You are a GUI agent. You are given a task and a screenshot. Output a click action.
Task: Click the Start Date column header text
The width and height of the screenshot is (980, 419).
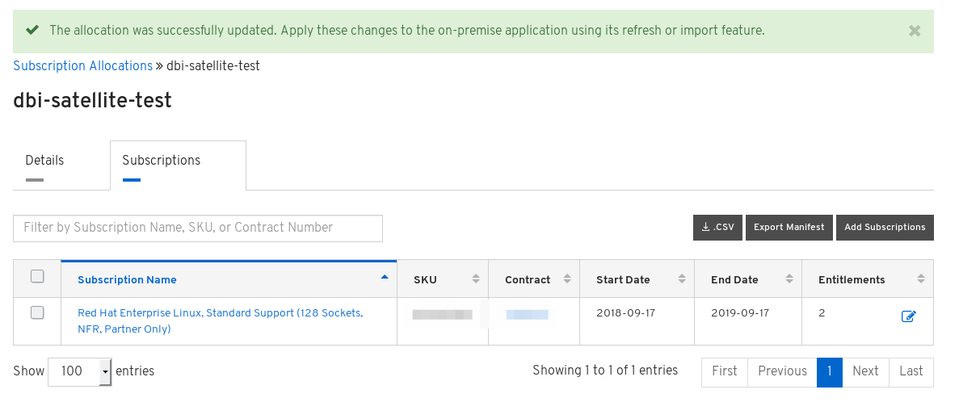coord(623,280)
